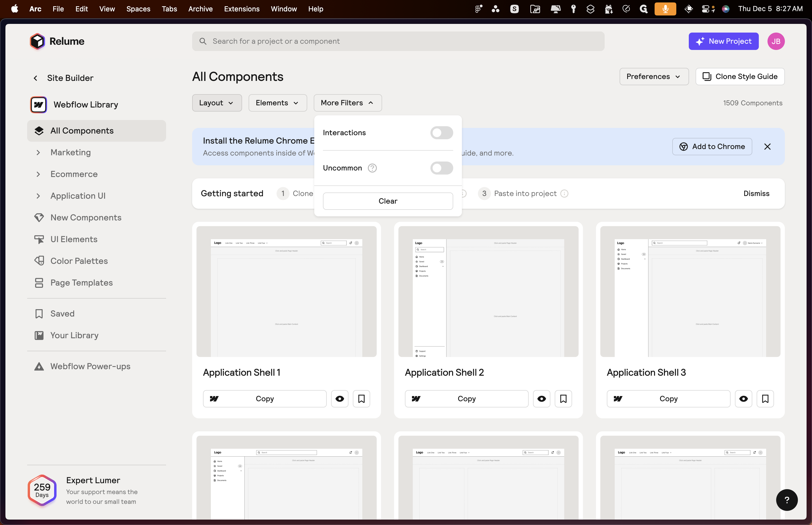Screen dimensions: 812x525
Task: Click the New Project button
Action: (x=724, y=41)
